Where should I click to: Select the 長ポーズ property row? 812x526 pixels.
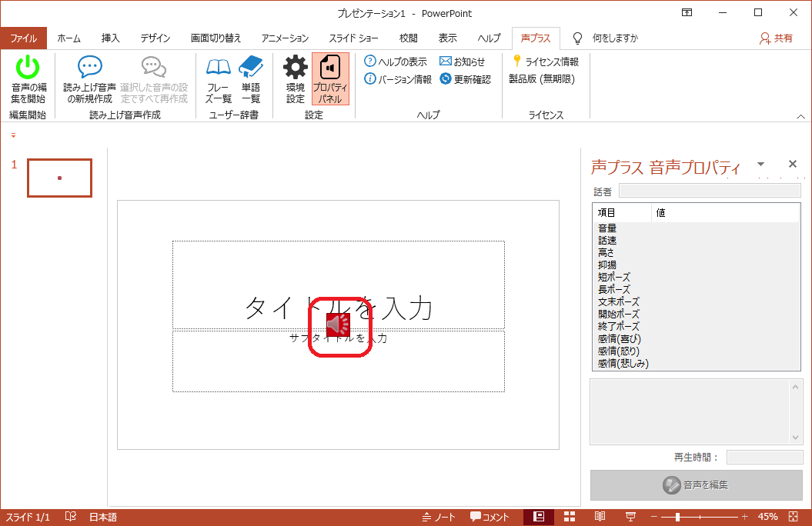pyautogui.click(x=697, y=290)
